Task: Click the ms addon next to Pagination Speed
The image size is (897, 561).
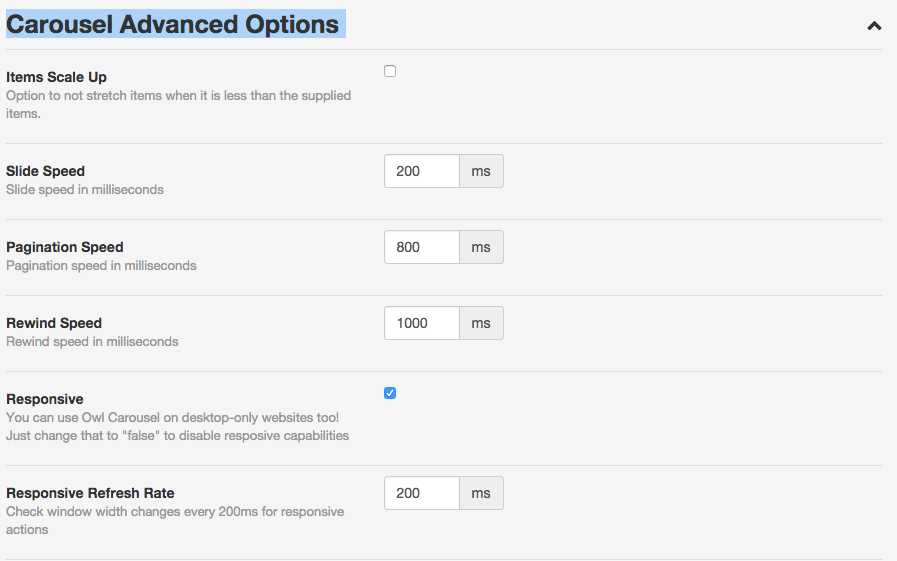Action: (481, 247)
